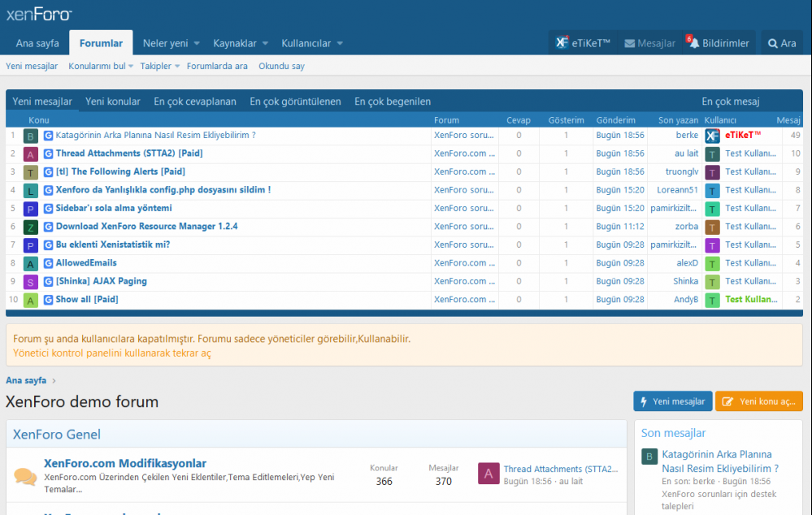812x515 pixels.
Task: Click avatar L beside config.php thread
Action: 31,190
